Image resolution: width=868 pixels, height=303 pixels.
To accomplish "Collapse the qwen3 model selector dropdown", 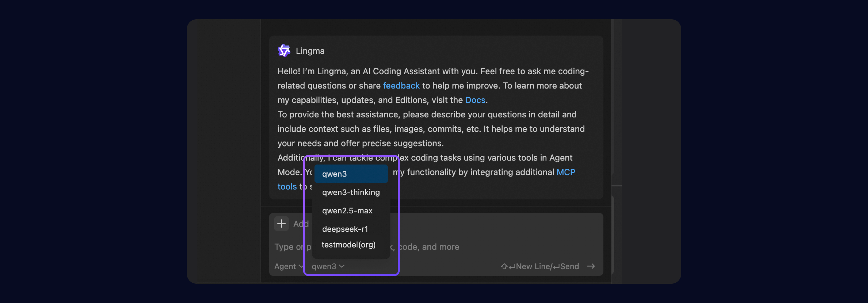I will coord(328,266).
